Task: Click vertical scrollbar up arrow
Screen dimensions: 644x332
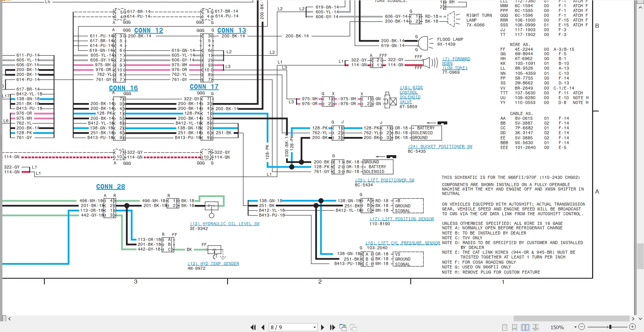Action: coord(640,8)
